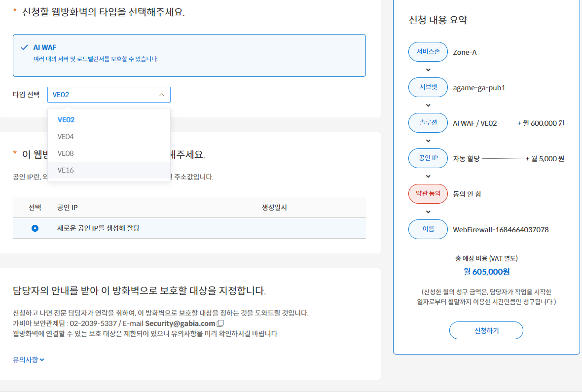Click the 솔루션 badge next to AI WAF / VE02
582x392 pixels.
point(428,123)
